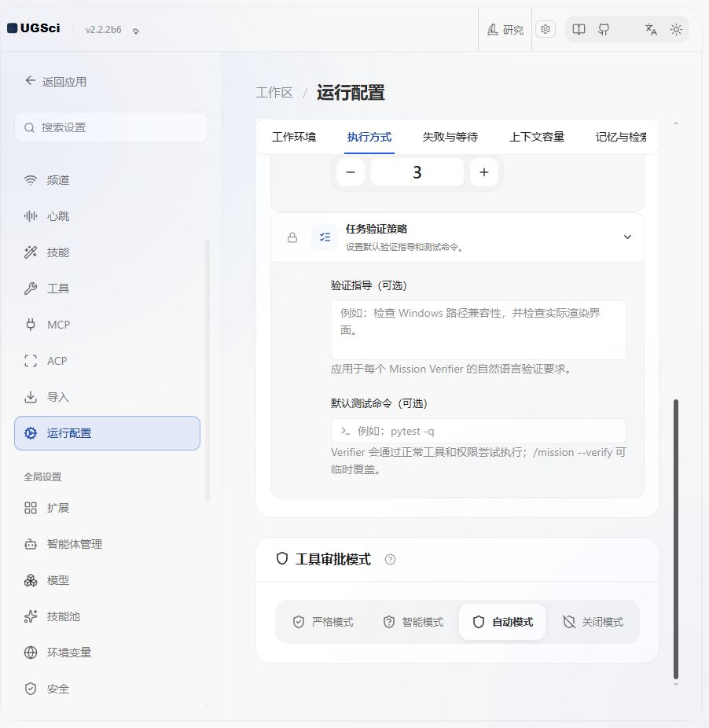Click the 验证指导 text area
Screen dimensions: 709x728
coord(478,330)
